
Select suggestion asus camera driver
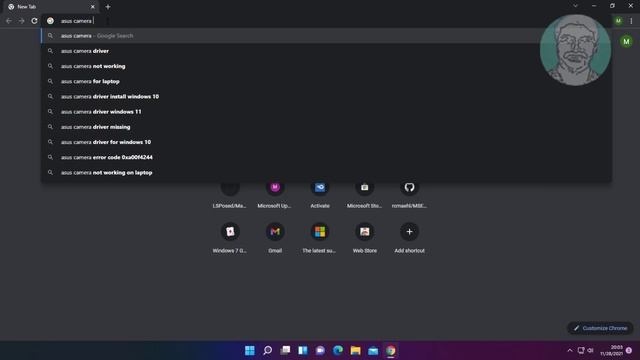point(326,51)
